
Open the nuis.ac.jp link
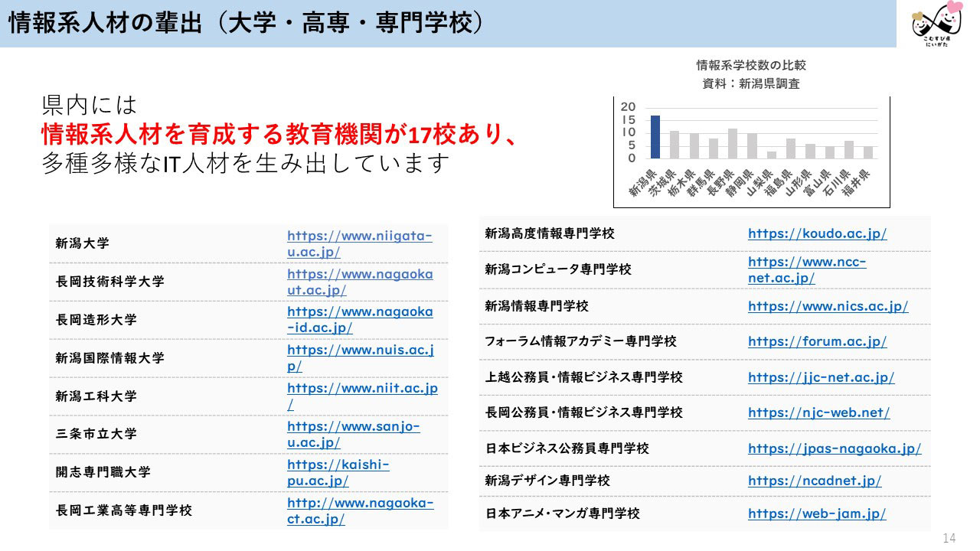tap(361, 357)
